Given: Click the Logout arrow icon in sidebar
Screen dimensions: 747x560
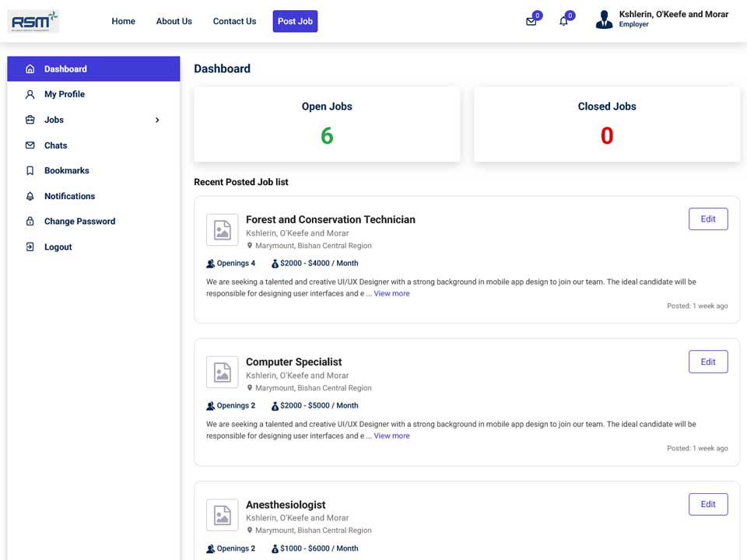Looking at the screenshot, I should (30, 247).
